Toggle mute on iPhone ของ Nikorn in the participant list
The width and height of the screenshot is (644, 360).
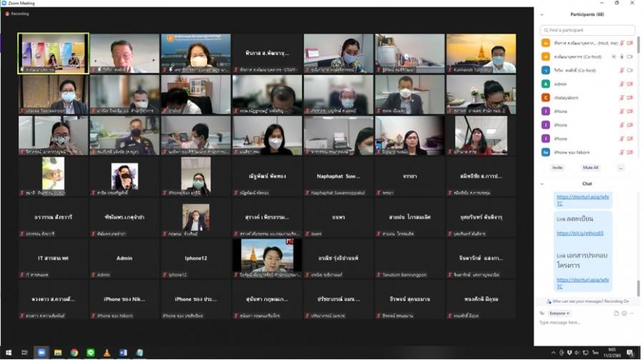pos(621,152)
